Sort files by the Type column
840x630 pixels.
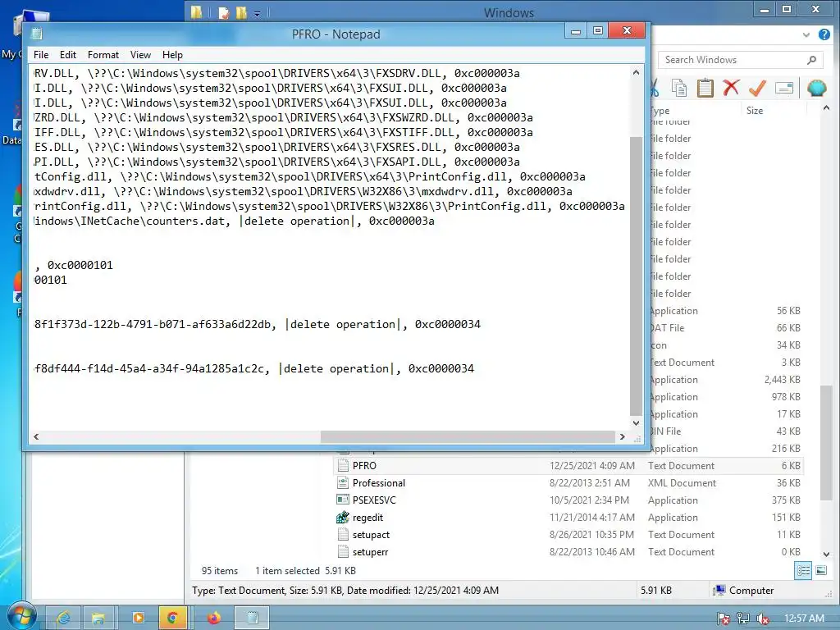660,111
